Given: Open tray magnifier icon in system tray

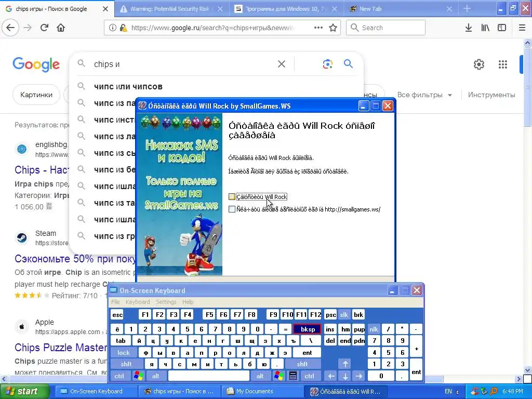Looking at the screenshot, I should pos(494,391).
